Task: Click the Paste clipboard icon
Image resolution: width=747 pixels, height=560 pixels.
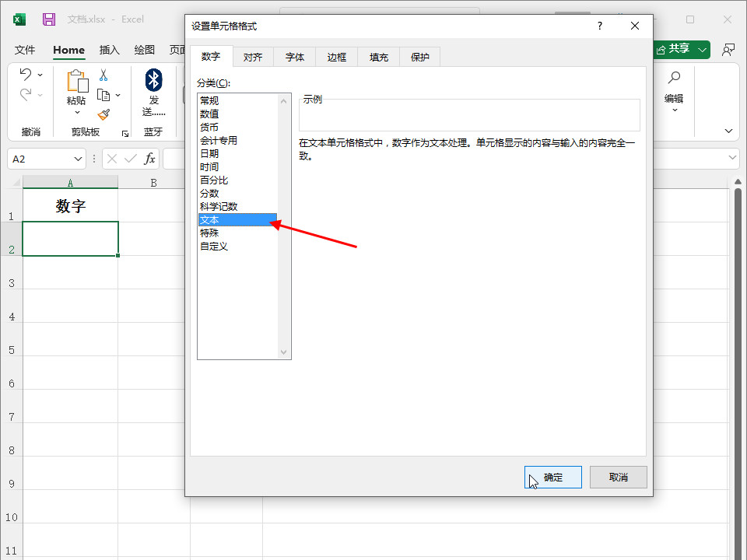Action: (x=77, y=80)
